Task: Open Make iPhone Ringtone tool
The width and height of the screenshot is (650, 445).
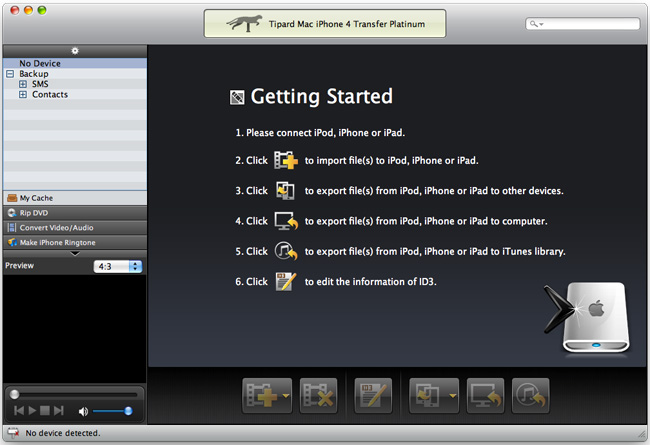Action: pyautogui.click(x=75, y=242)
